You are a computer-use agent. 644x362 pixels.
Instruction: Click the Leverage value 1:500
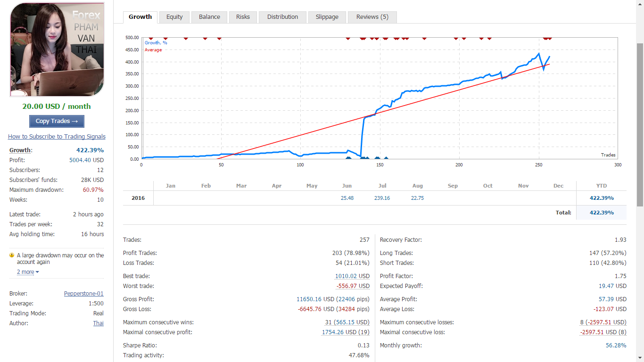96,304
